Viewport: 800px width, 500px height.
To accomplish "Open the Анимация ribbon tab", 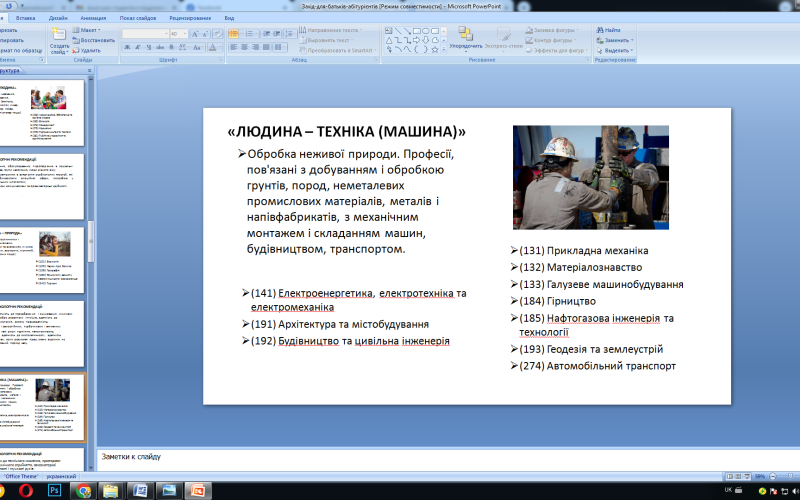I will coord(93,18).
